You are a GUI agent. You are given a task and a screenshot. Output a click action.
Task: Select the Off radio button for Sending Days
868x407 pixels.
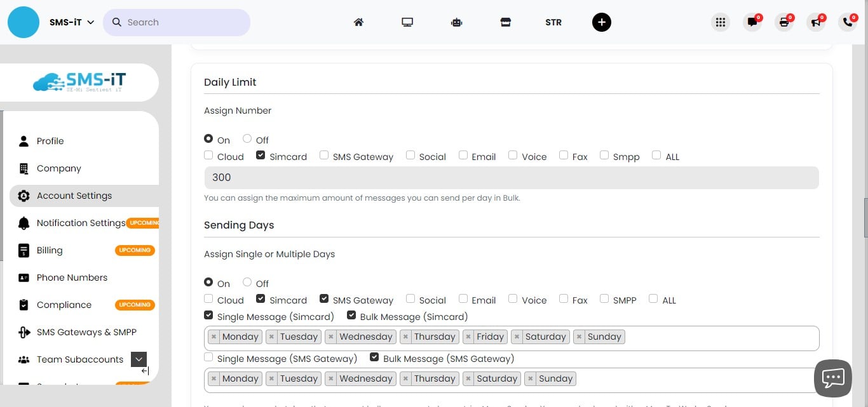click(247, 281)
